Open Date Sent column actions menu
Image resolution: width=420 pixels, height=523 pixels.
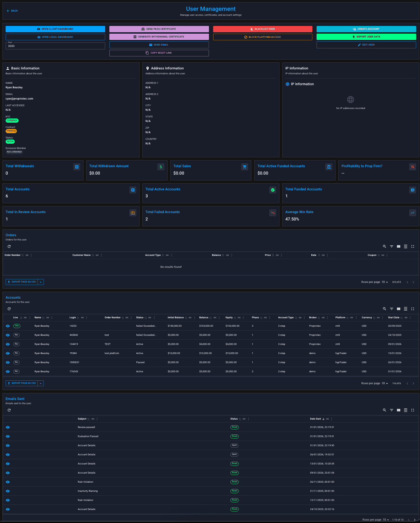point(332,419)
